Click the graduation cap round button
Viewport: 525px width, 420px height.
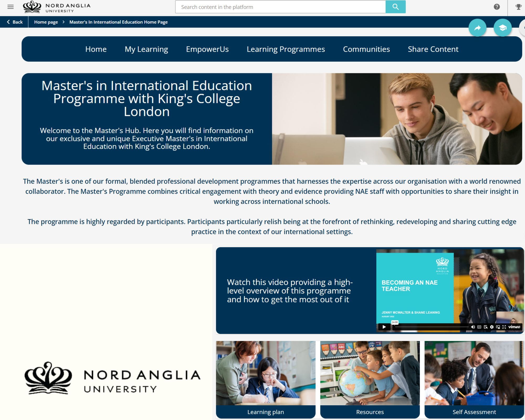[x=502, y=28]
